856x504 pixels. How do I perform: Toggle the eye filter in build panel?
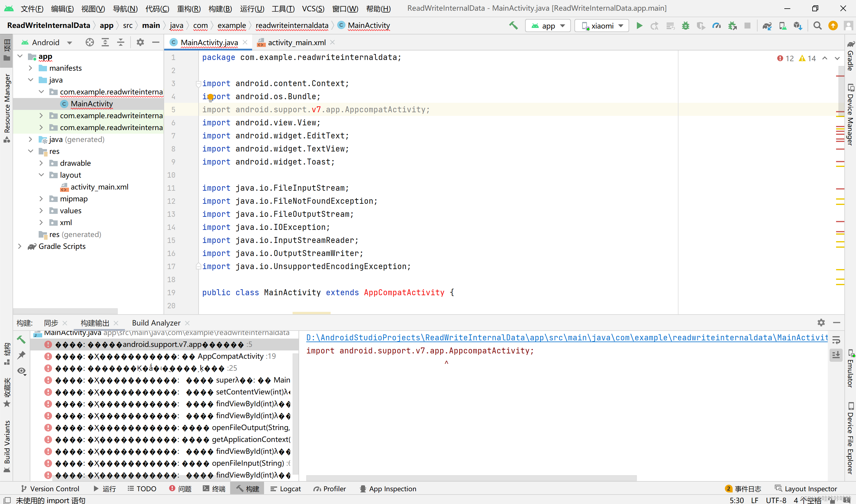pyautogui.click(x=21, y=371)
